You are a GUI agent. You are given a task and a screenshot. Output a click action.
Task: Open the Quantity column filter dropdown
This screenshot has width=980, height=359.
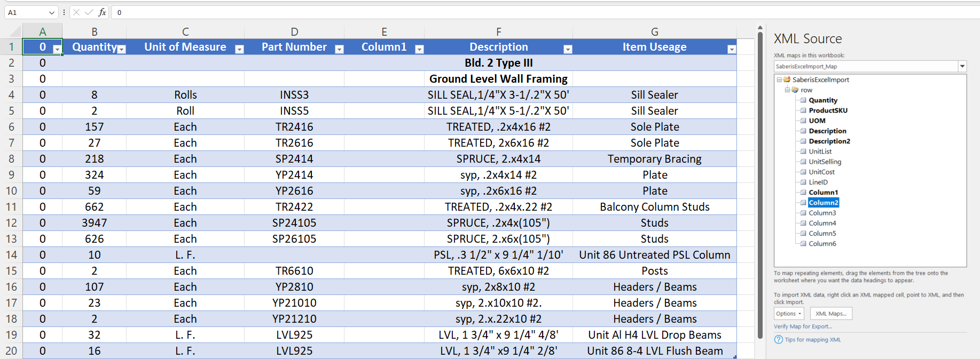coord(122,49)
